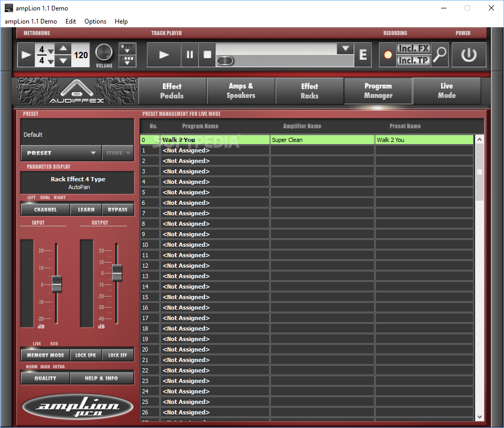Open track player file dropdown arrow

click(345, 49)
